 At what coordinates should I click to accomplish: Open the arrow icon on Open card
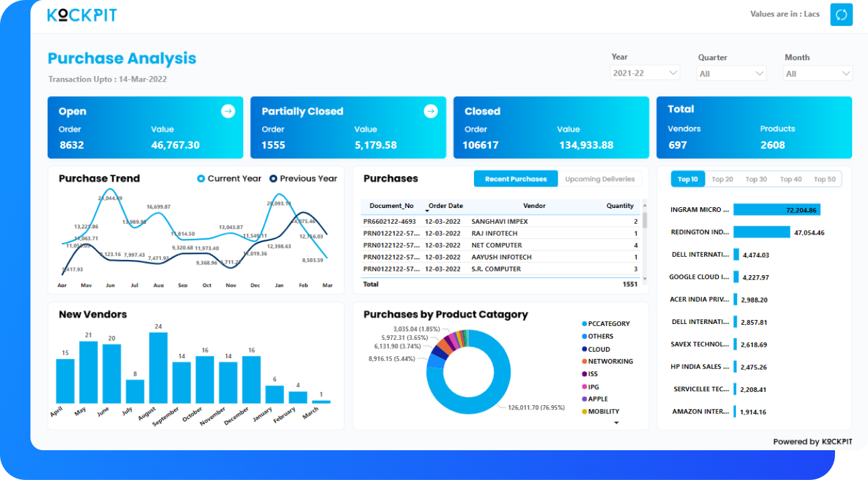[x=228, y=111]
